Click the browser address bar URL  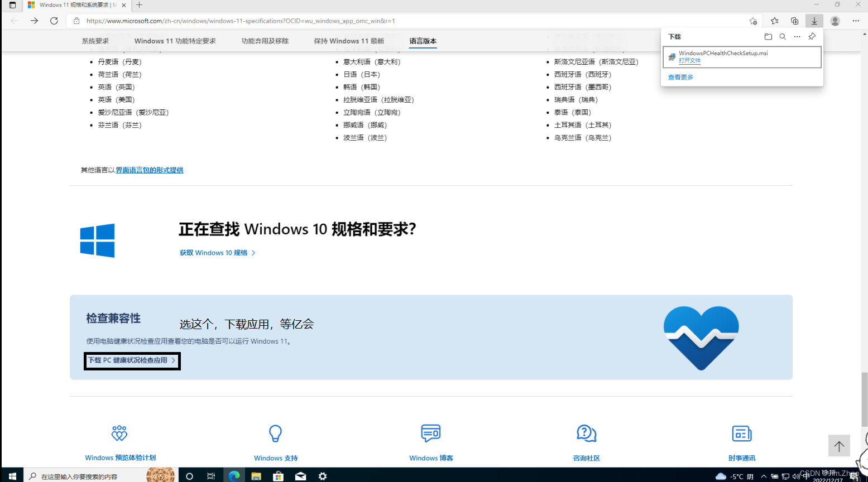(241, 21)
